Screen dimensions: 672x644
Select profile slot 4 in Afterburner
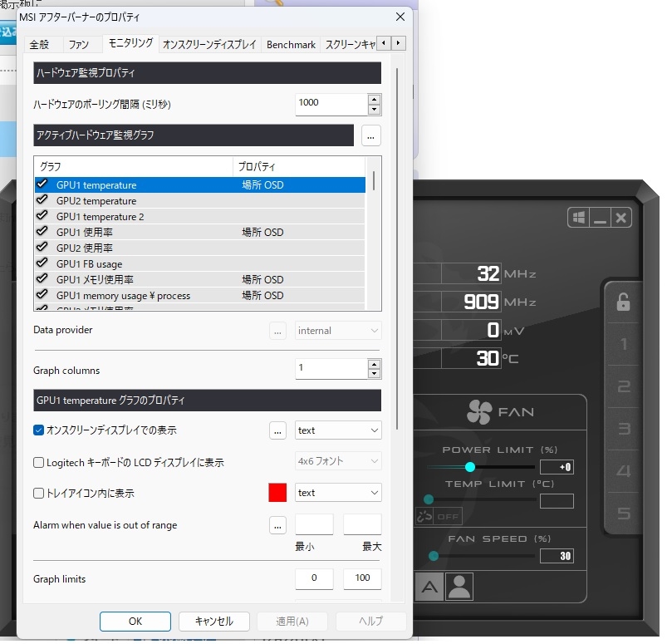[624, 471]
